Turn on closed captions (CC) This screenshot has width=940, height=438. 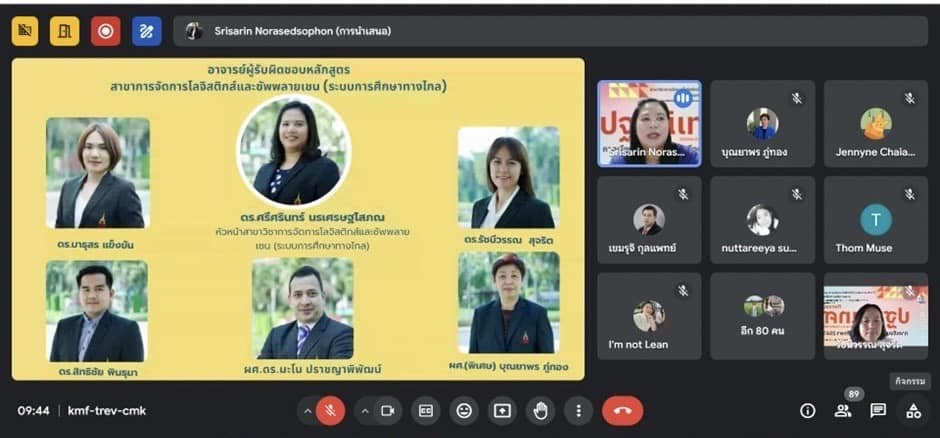tap(426, 410)
